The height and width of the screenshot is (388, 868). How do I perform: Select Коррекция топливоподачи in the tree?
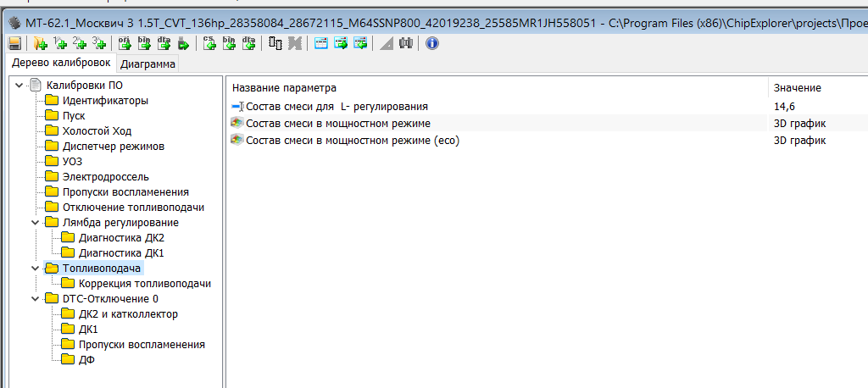pos(144,284)
